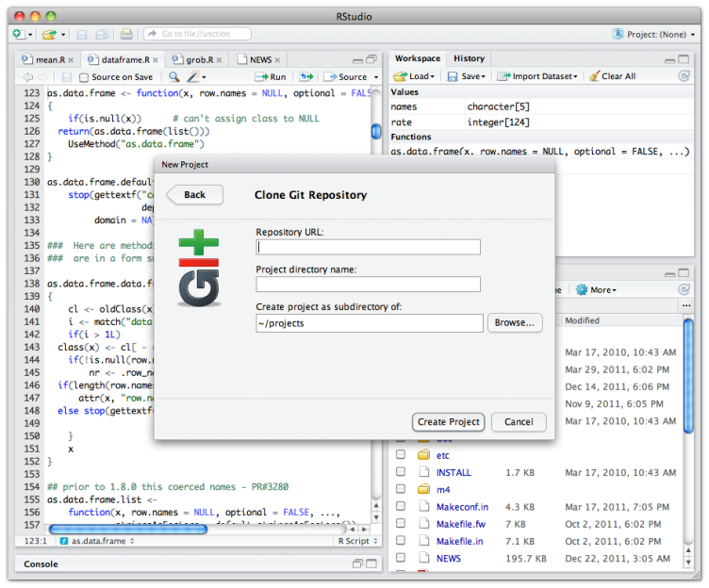
Task: Click the print icon in the main toolbar
Action: (x=126, y=34)
